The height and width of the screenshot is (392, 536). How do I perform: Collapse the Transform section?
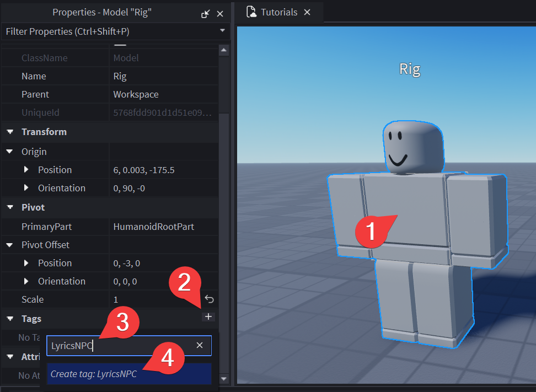tap(10, 132)
